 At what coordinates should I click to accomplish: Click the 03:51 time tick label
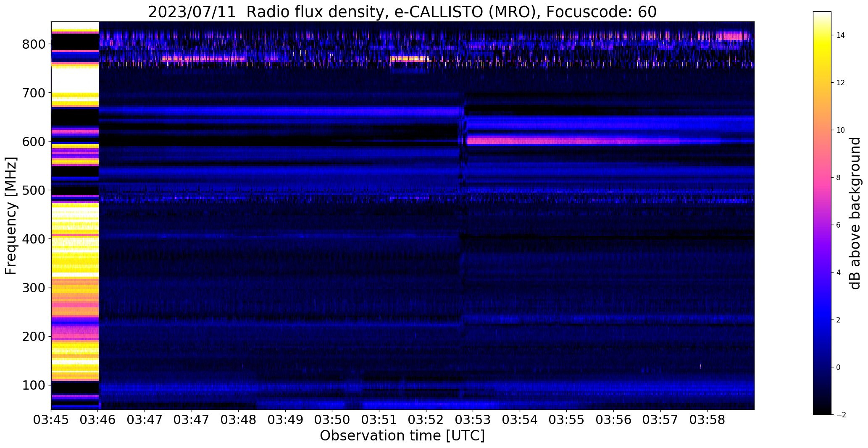pyautogui.click(x=379, y=420)
